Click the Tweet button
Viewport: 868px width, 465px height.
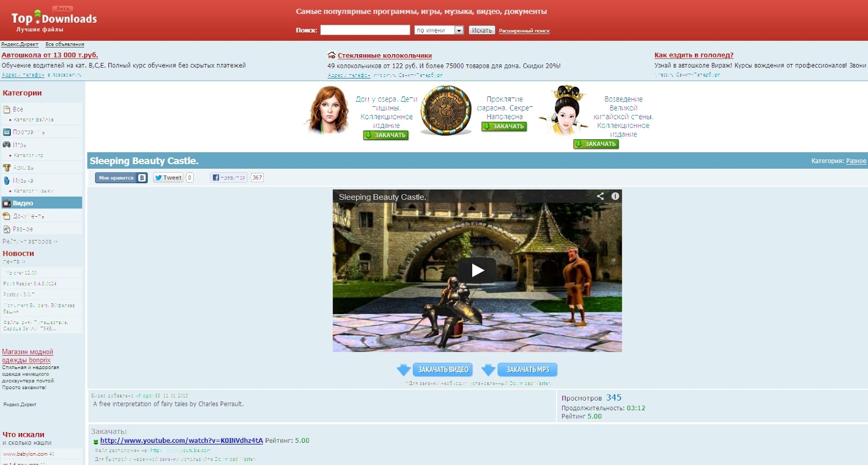tap(168, 178)
